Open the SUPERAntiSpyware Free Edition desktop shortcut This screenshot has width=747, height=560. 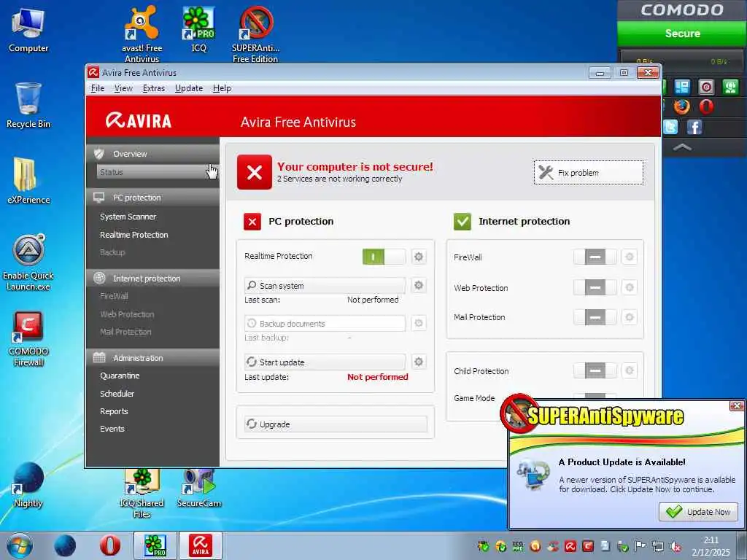pyautogui.click(x=255, y=34)
